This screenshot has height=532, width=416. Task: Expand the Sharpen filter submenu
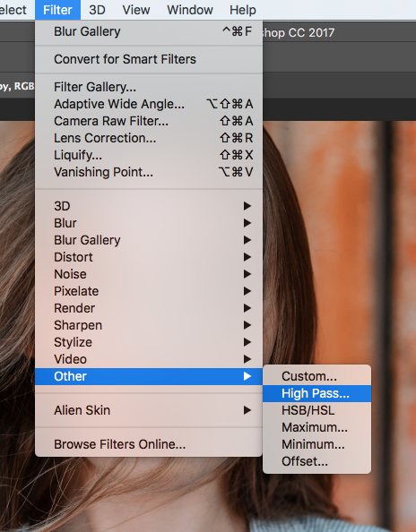coord(149,325)
